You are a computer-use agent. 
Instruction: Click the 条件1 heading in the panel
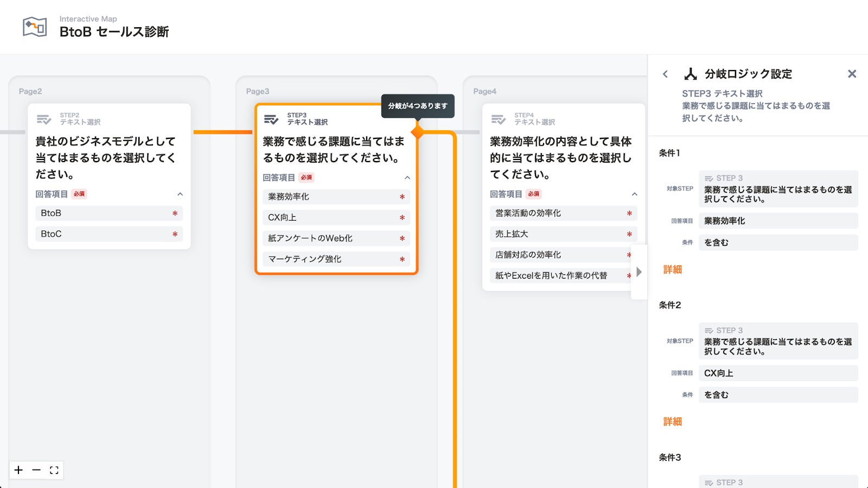point(669,153)
